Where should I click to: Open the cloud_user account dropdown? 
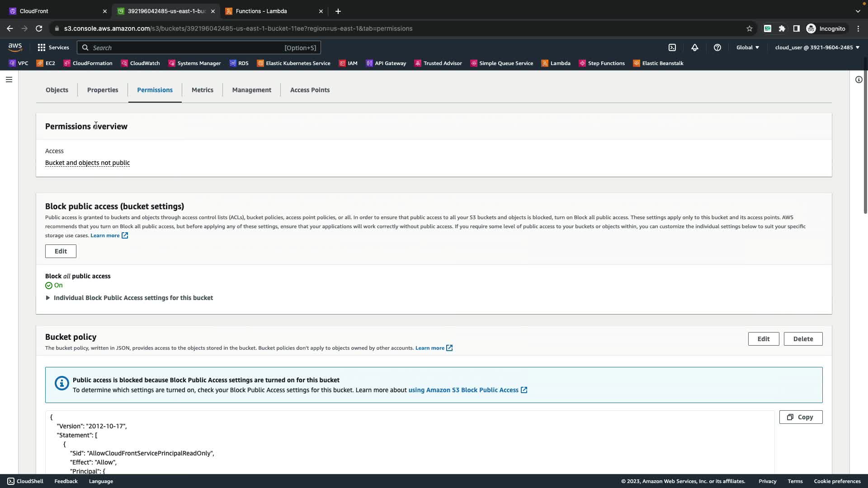coord(817,47)
